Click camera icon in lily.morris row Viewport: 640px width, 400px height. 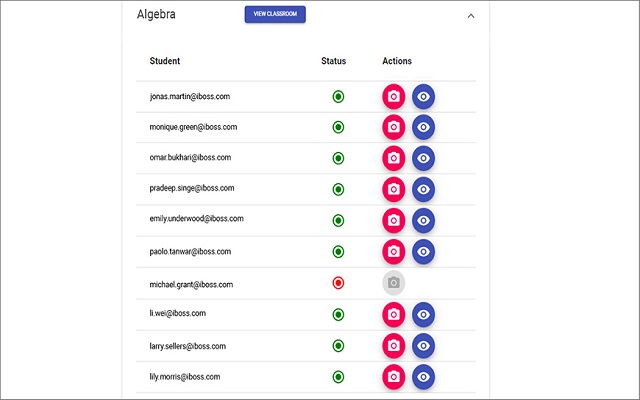coord(393,377)
